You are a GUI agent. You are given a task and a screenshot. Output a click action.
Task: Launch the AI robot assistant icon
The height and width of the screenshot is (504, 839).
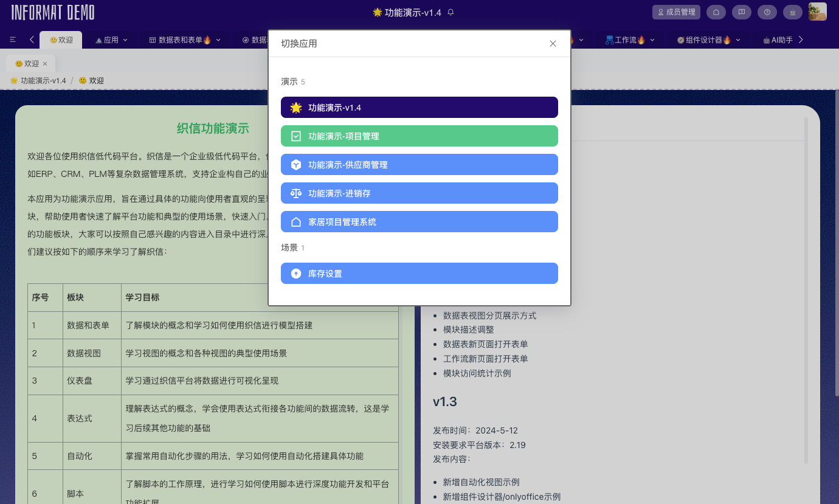(x=792, y=12)
